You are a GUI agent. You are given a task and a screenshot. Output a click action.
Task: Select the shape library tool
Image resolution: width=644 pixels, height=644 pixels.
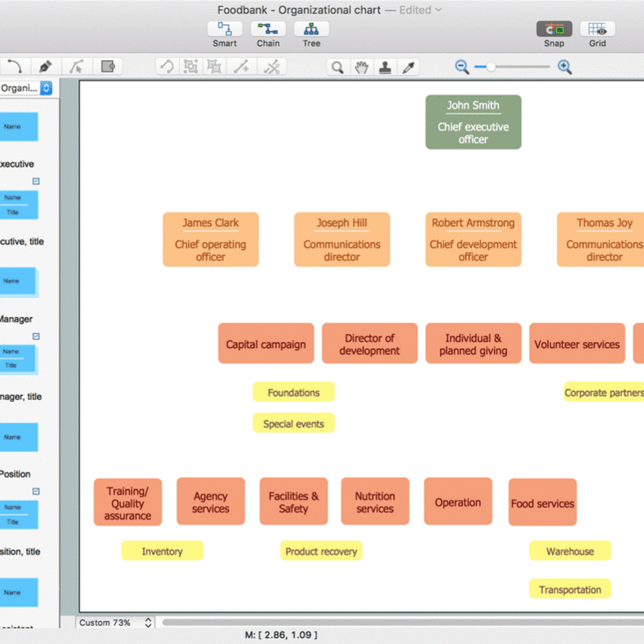108,67
